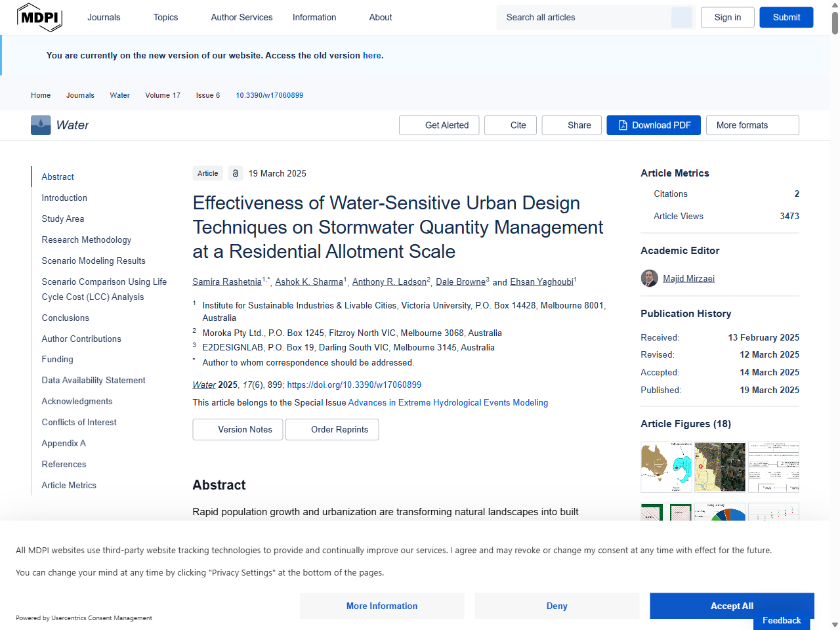Click the MDPI logo
This screenshot has width=840, height=630.
pos(39,17)
